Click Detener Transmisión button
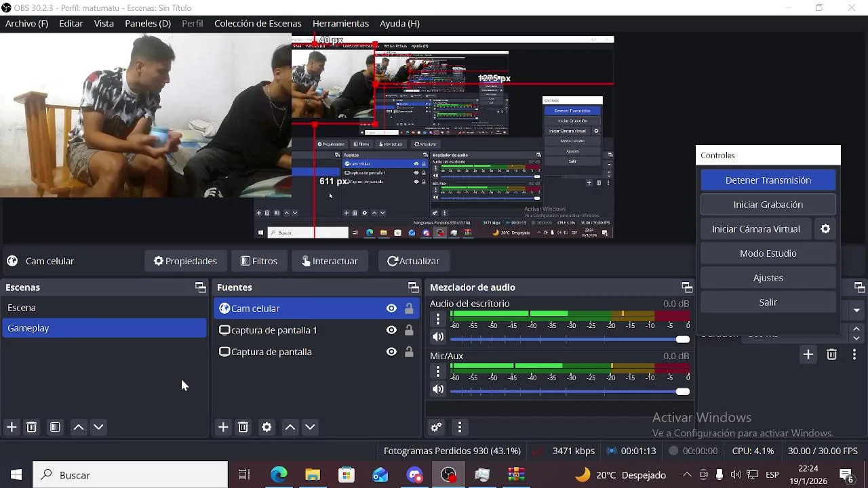The width and height of the screenshot is (868, 488). 768,180
